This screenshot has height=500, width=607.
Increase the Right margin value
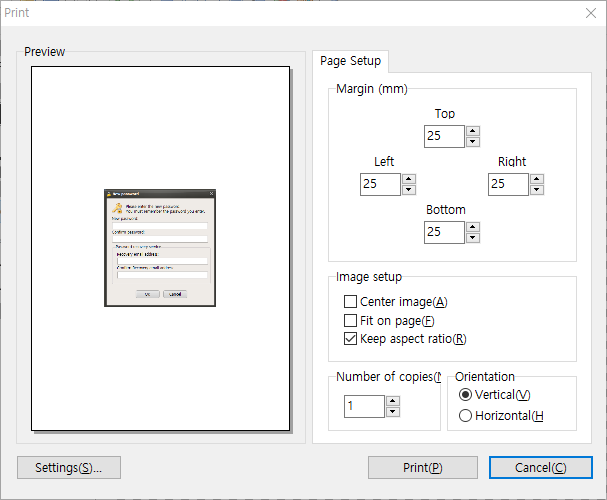tap(537, 179)
